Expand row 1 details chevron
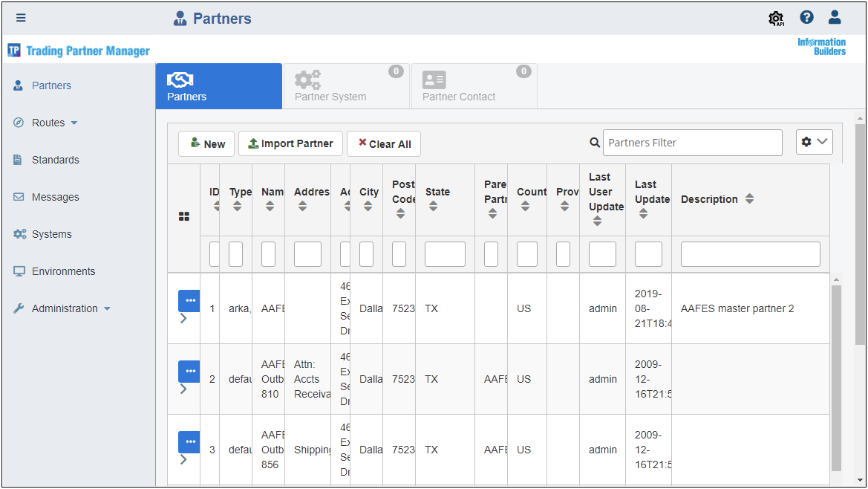The height and width of the screenshot is (489, 868). tap(183, 318)
